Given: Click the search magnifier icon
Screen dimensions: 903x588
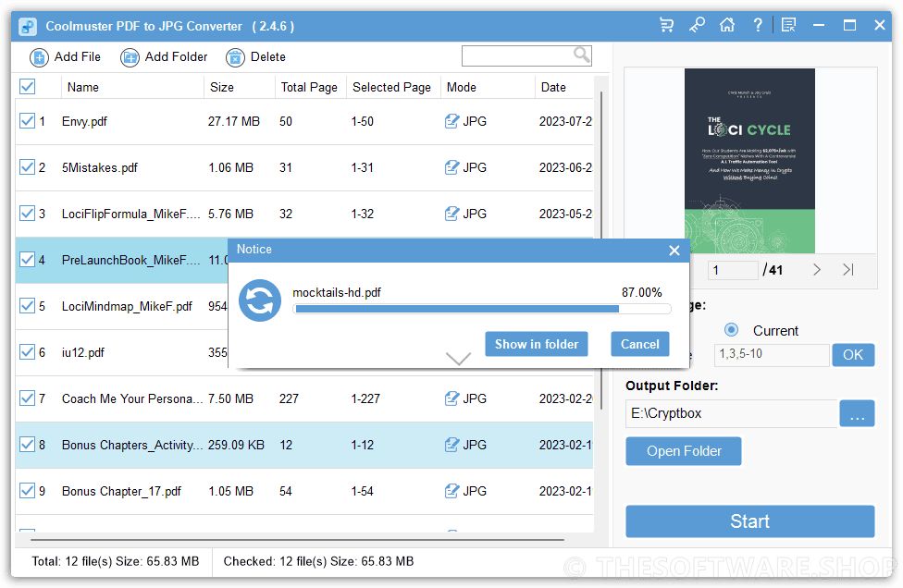Looking at the screenshot, I should tap(582, 55).
